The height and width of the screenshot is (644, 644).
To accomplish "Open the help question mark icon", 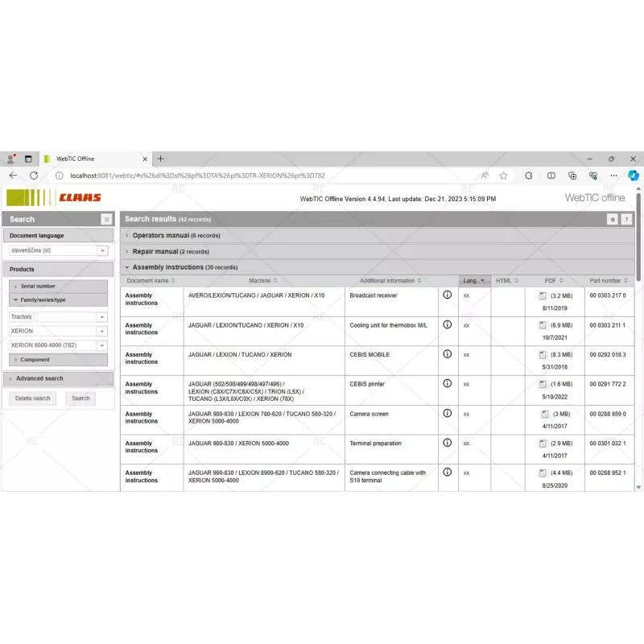I will point(626,218).
